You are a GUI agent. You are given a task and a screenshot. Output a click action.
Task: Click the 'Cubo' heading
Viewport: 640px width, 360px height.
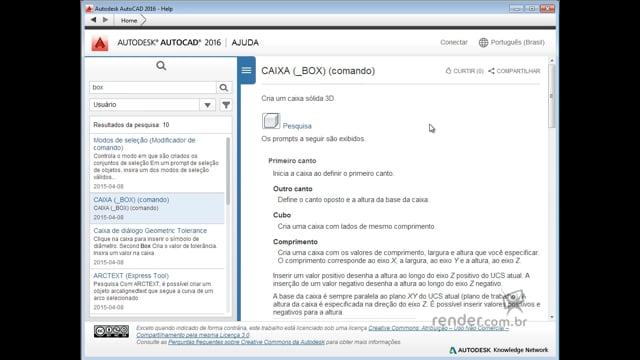[x=282, y=215]
